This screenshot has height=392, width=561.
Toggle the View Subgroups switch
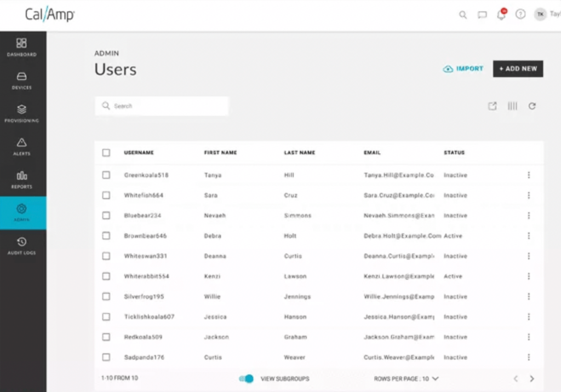(x=247, y=378)
